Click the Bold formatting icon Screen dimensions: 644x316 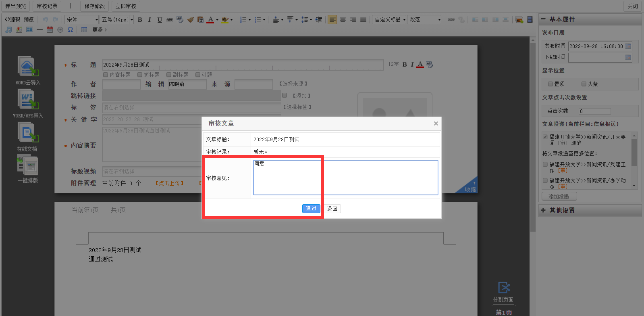coord(140,19)
